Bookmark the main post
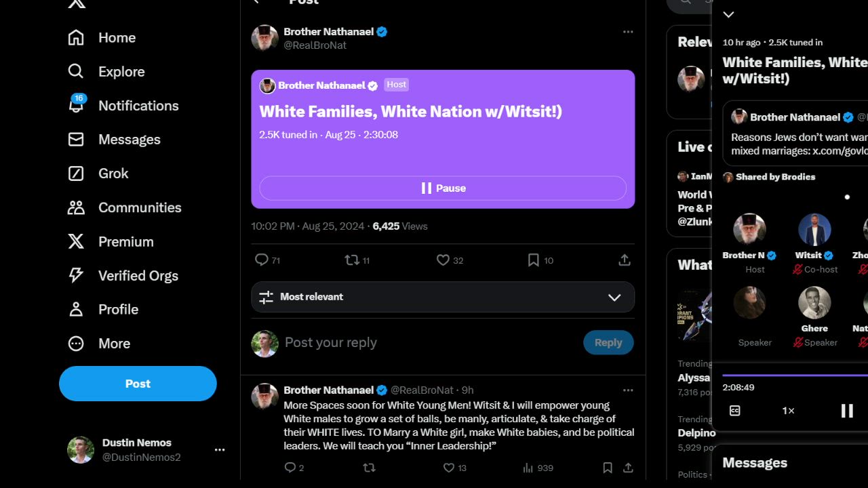The image size is (868, 488). coord(534,260)
